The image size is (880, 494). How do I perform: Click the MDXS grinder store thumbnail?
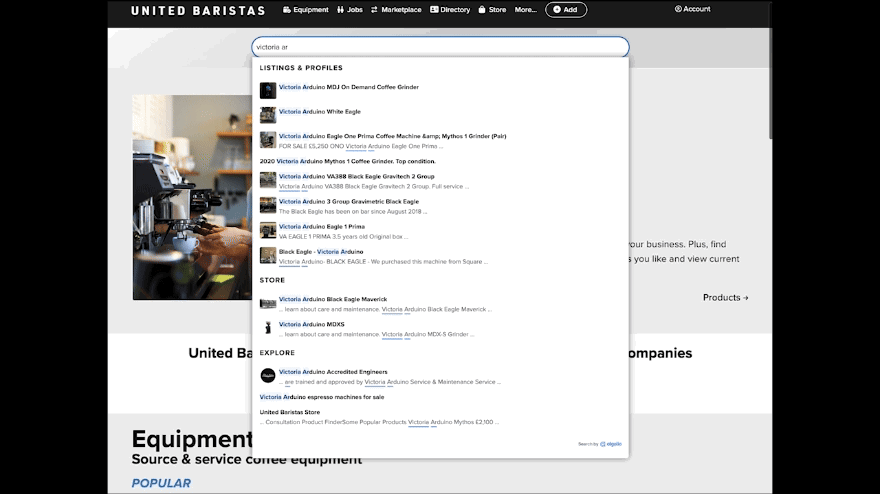tap(268, 328)
